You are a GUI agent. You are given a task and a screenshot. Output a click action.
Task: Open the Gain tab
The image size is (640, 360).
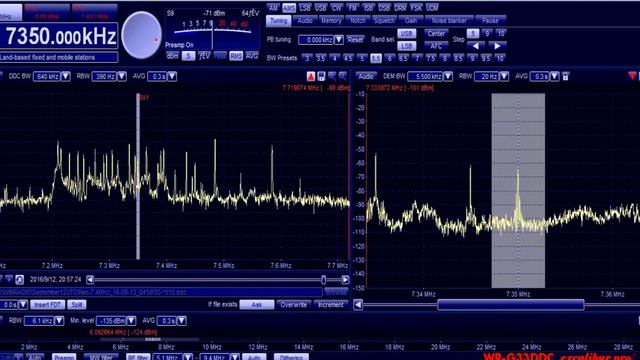click(x=411, y=20)
